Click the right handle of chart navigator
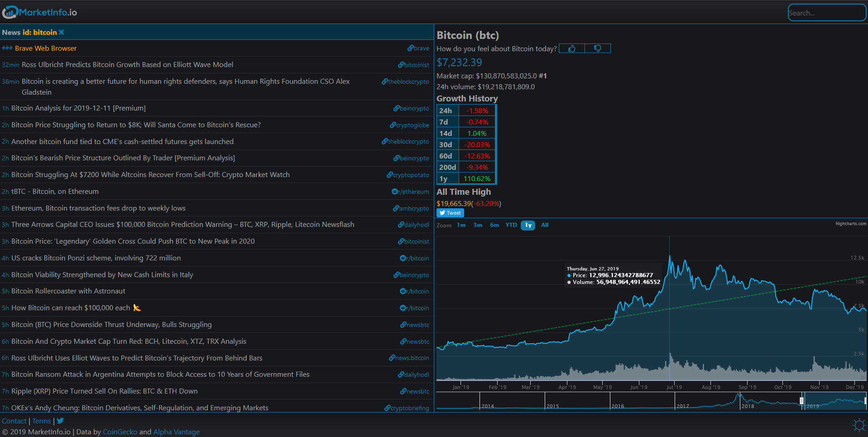868x437 pixels. pyautogui.click(x=865, y=401)
